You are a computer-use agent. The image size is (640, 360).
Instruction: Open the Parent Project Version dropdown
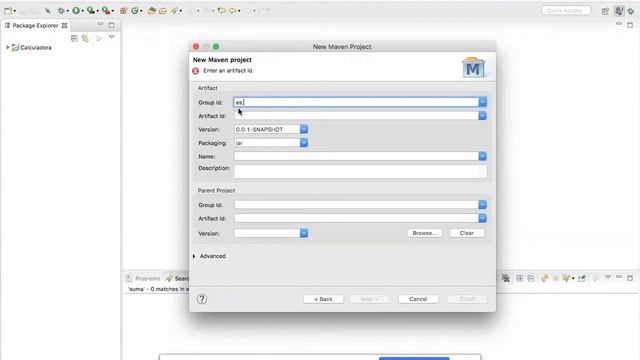click(304, 233)
